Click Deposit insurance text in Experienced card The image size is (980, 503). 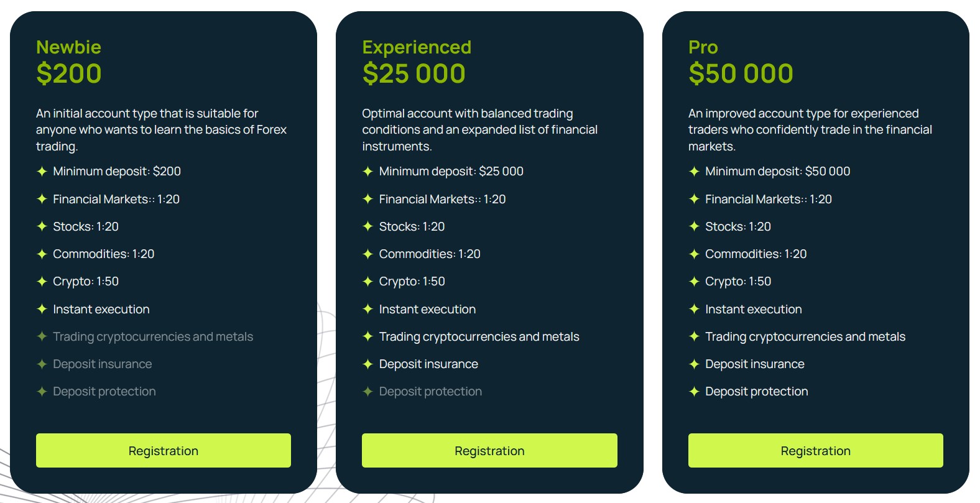pyautogui.click(x=428, y=364)
